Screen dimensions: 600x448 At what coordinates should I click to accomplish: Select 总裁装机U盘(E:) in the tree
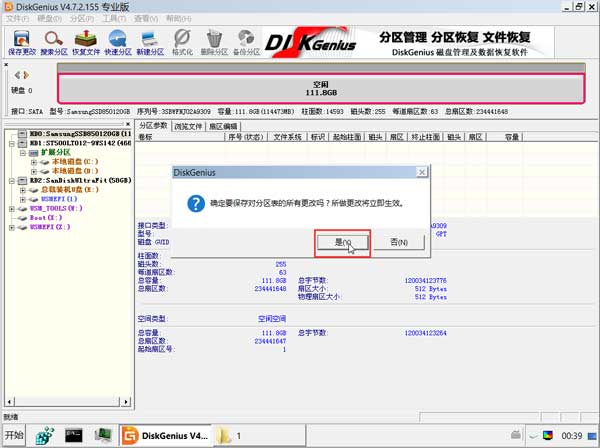70,190
